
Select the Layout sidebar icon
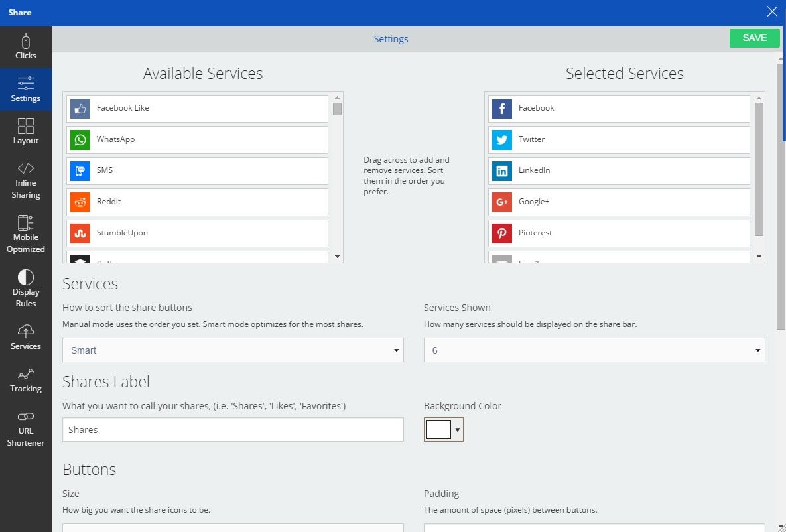(x=26, y=131)
